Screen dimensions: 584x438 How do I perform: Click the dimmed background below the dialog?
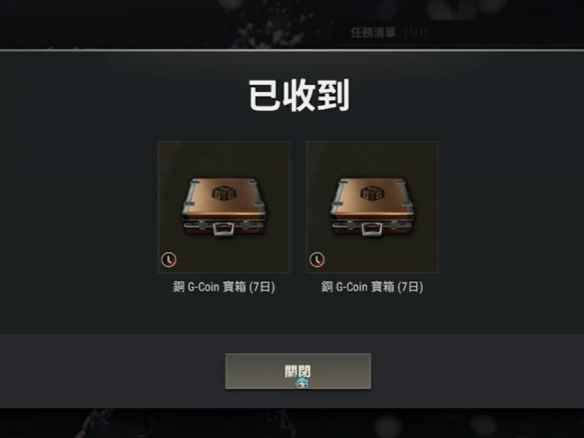point(292,423)
